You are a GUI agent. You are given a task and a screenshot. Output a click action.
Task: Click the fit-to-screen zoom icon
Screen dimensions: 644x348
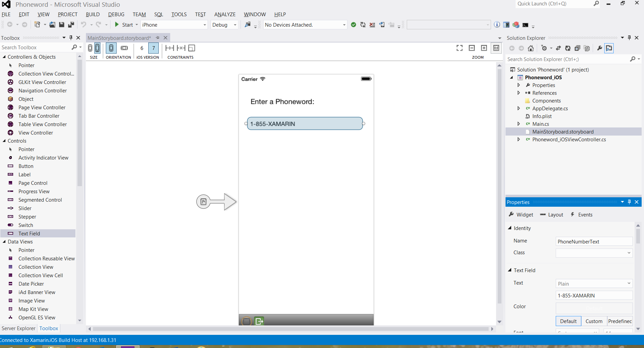point(459,48)
